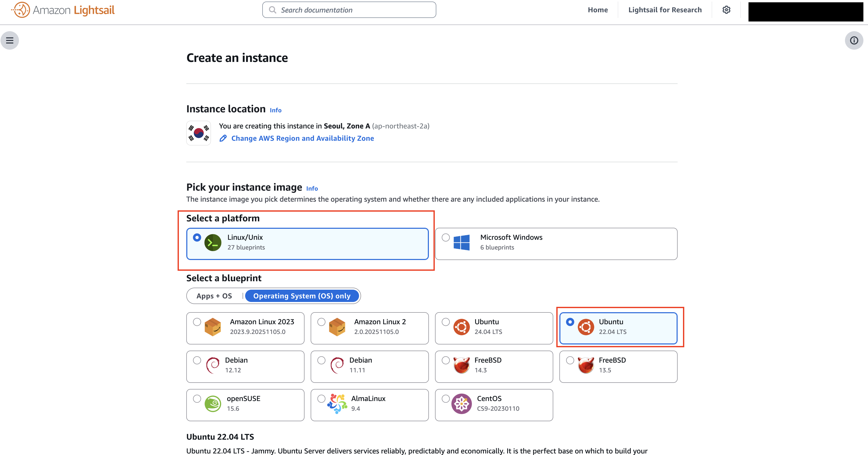868x455 pixels.
Task: Click the South Korea flag icon
Action: coord(199,133)
